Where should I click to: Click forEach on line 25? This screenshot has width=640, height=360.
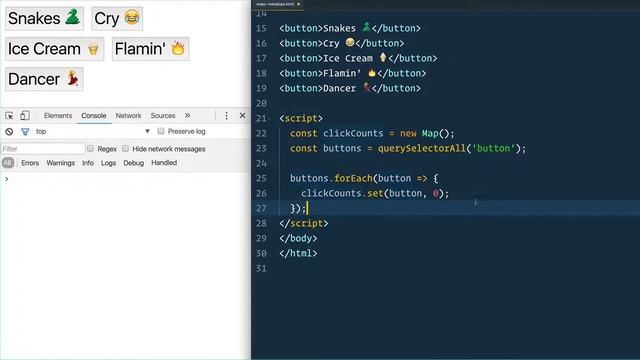click(353, 178)
